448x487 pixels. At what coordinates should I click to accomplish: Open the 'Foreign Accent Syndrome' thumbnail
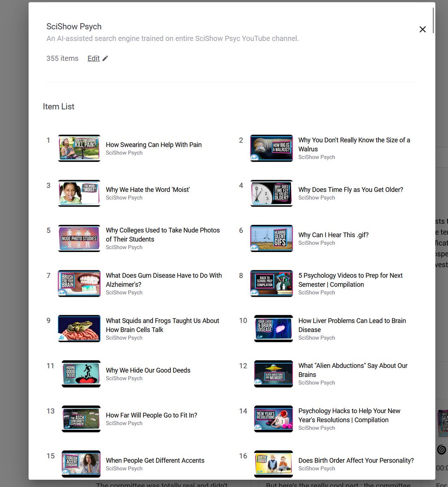click(x=81, y=464)
